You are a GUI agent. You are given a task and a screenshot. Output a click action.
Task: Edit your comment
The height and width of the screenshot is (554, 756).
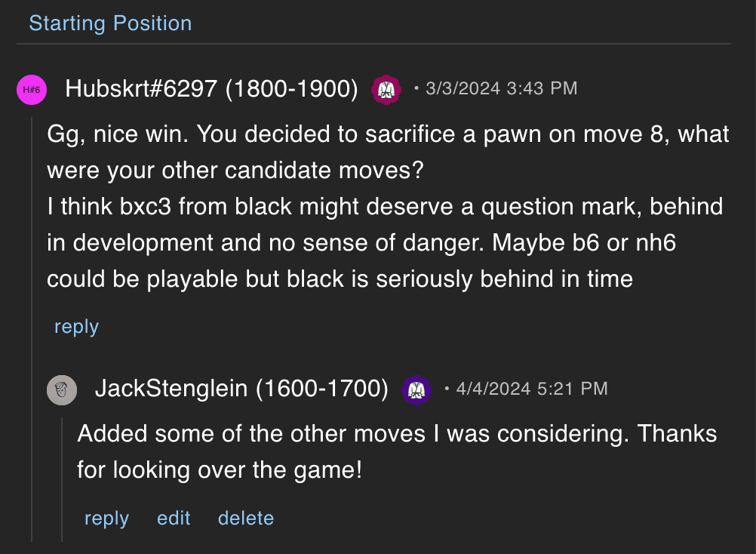point(174,518)
